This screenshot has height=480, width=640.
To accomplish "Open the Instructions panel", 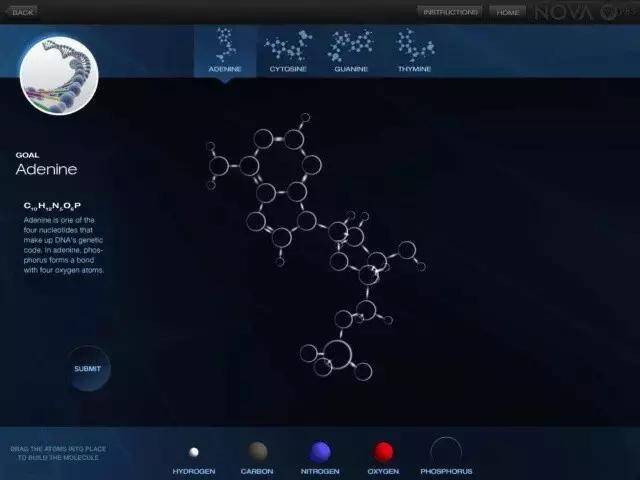I will click(450, 12).
